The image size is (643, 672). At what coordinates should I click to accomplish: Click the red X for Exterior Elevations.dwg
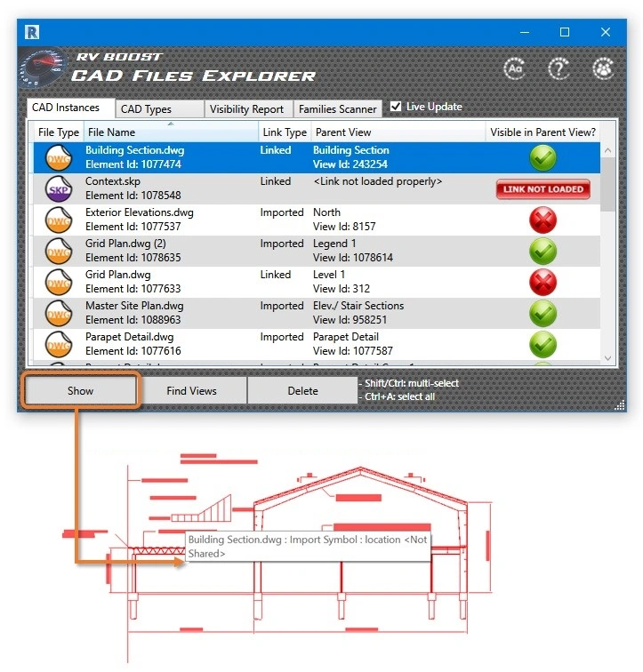(543, 220)
